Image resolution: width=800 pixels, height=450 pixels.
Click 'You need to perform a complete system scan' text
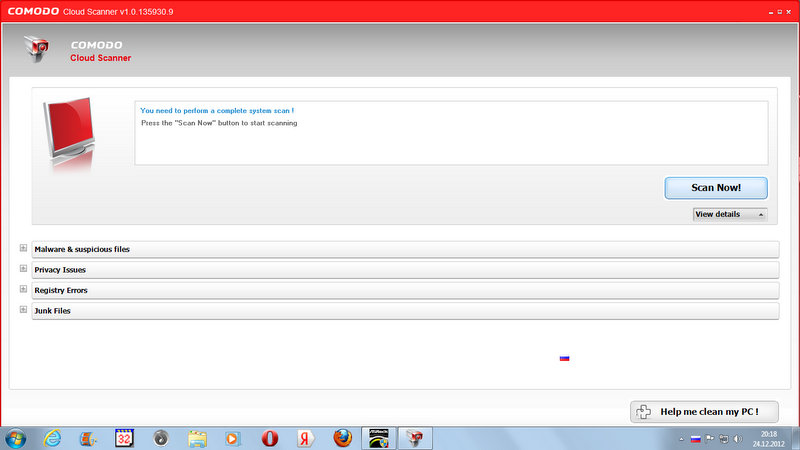217,111
